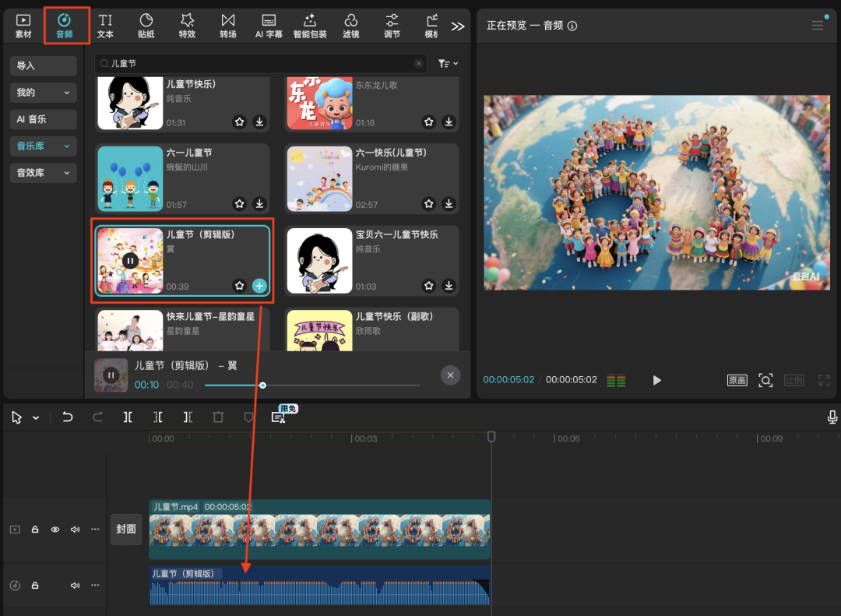
Task: Click the microphone record voiceover icon
Action: (832, 417)
